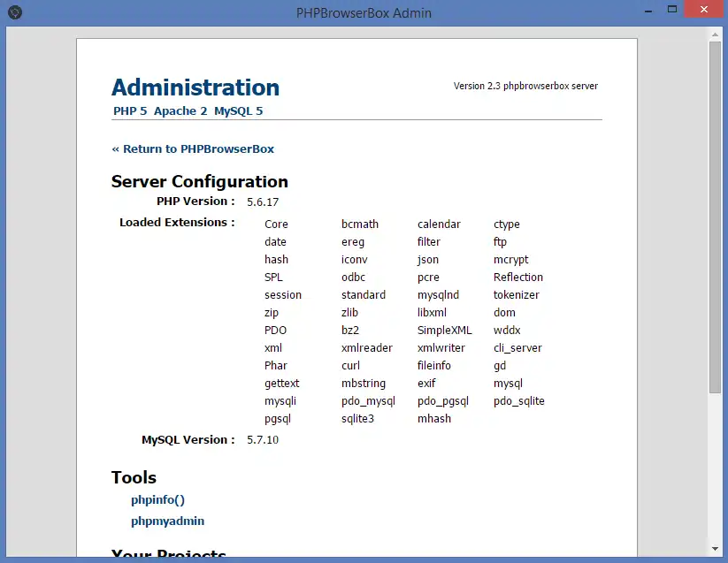Click the scrollbar up arrow
728x563 pixels.
click(x=715, y=34)
